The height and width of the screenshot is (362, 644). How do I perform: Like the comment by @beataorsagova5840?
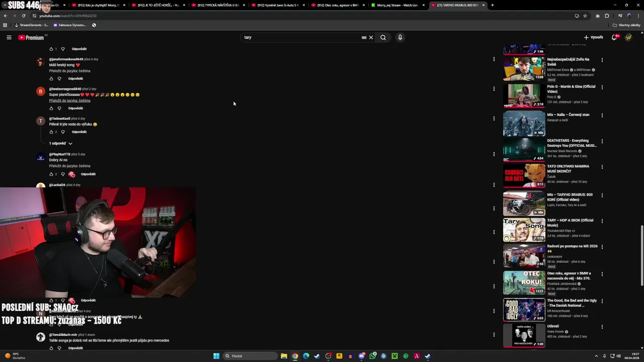pos(51,108)
